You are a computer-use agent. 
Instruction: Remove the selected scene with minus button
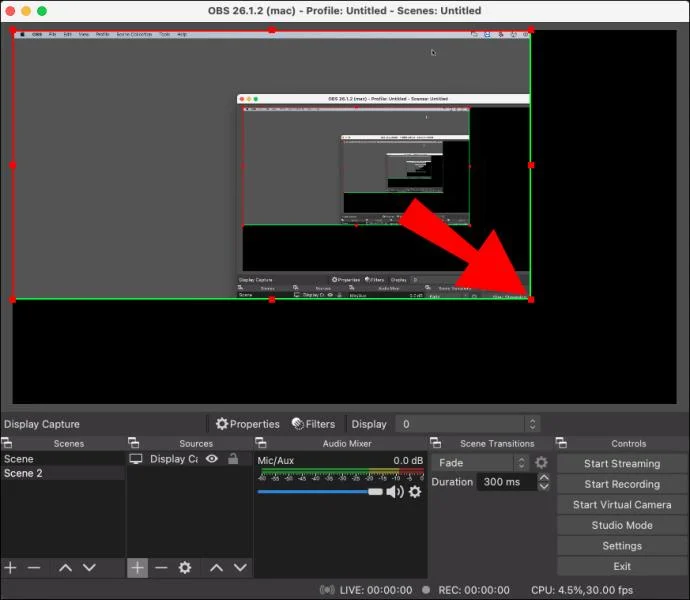click(x=34, y=567)
